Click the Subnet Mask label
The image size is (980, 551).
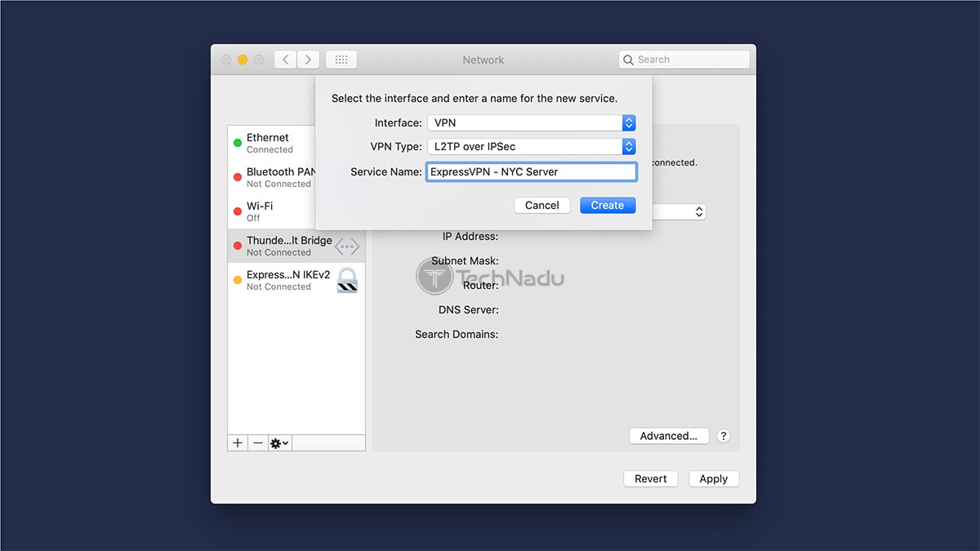coord(465,261)
